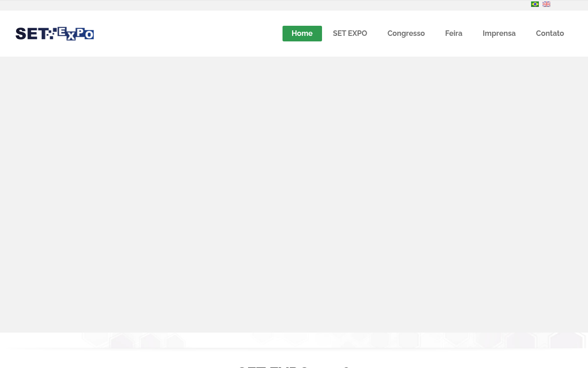Switch to English with the UK flag icon
The width and height of the screenshot is (588, 368).
coord(546,4)
